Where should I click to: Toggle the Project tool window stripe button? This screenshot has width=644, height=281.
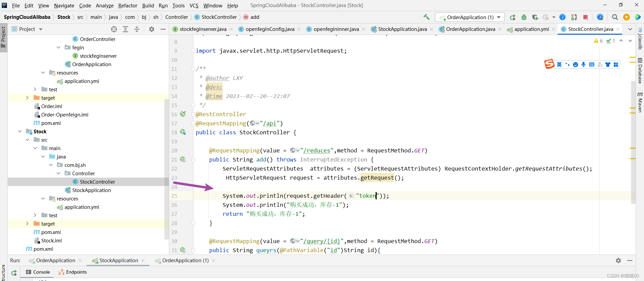pyautogui.click(x=3, y=37)
